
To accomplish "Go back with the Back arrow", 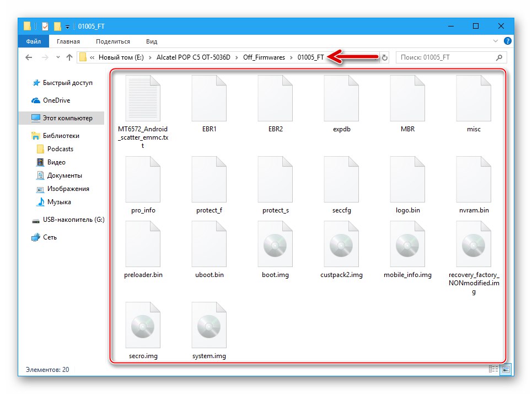I will pos(29,57).
